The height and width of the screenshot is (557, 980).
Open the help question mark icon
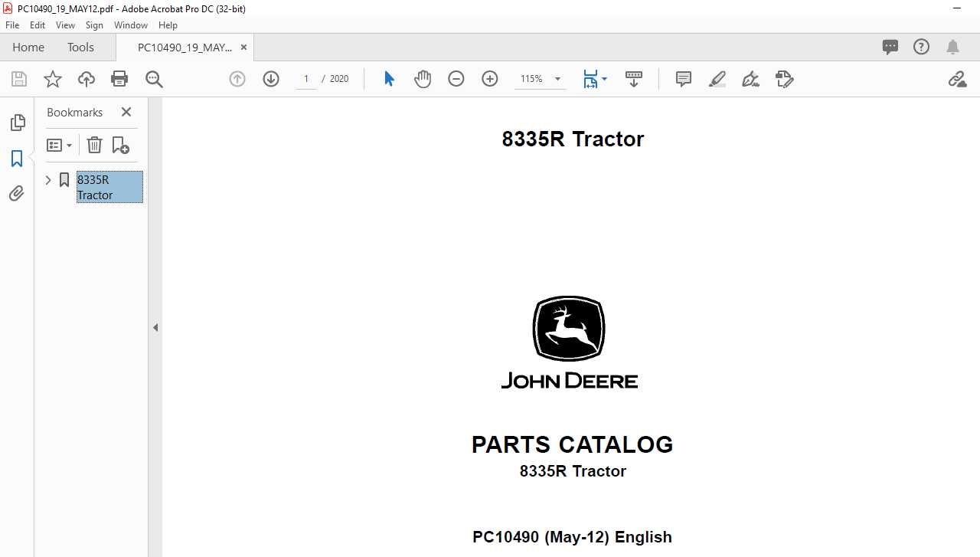pos(922,48)
